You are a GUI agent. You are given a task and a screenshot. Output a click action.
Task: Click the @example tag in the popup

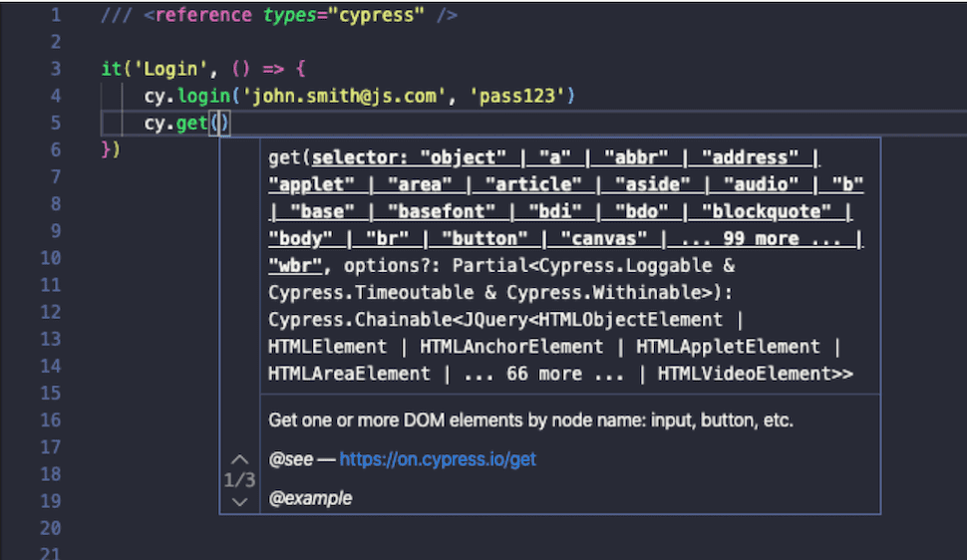(310, 498)
